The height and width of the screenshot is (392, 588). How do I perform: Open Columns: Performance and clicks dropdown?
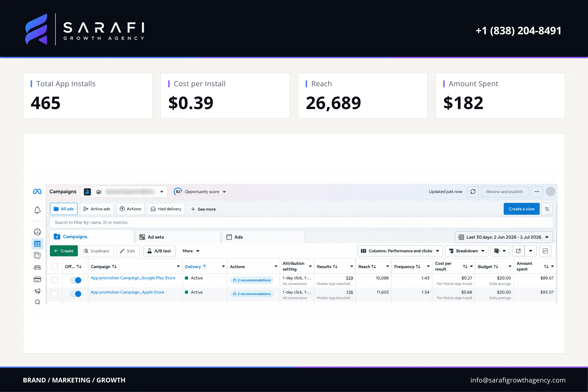pos(400,251)
